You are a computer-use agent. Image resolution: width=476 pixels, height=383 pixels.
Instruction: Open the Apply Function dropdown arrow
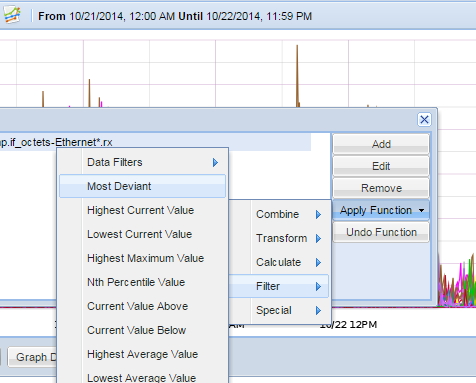click(x=422, y=210)
